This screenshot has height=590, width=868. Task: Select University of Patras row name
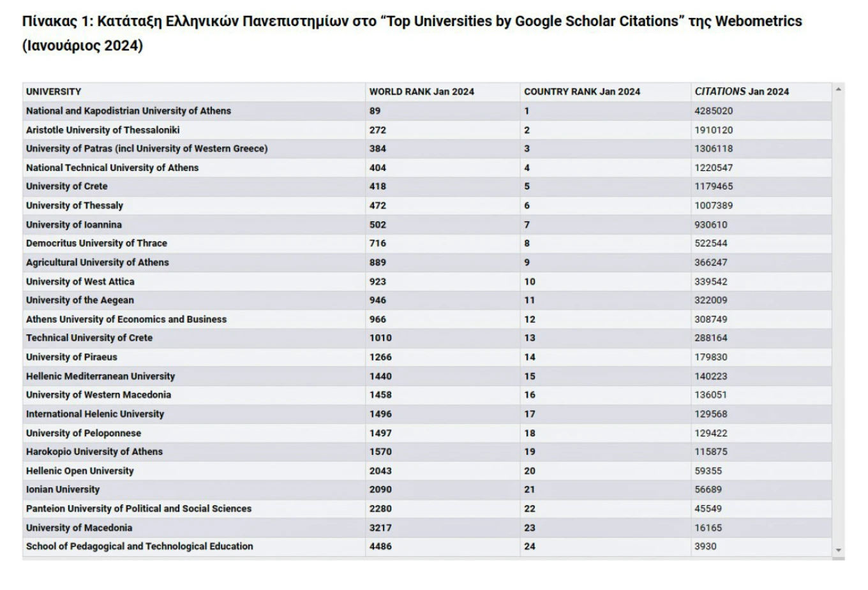click(x=147, y=149)
